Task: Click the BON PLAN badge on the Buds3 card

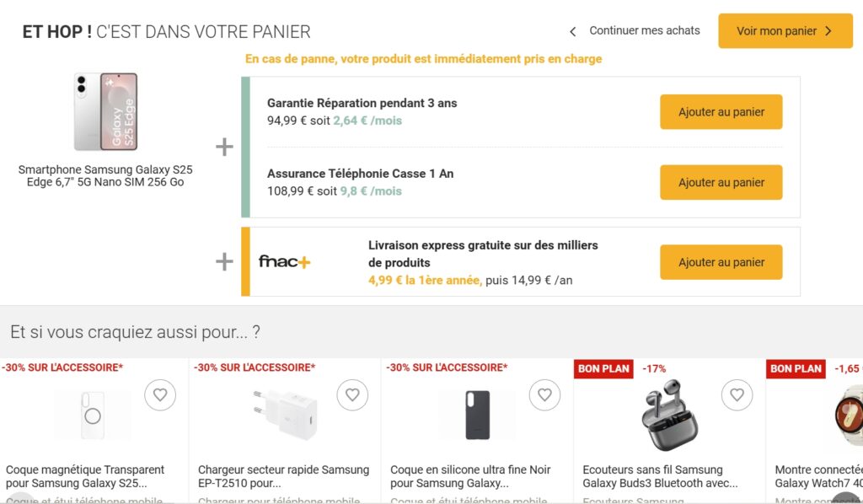Action: tap(603, 368)
